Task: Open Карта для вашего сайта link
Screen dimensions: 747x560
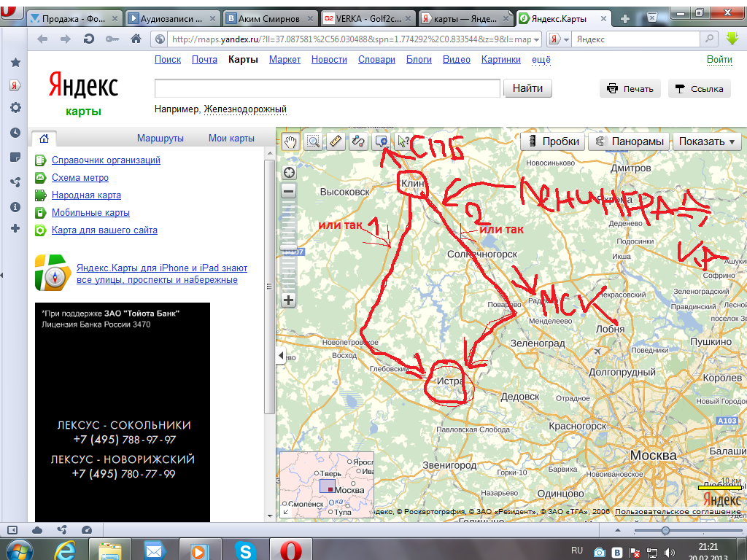Action: (x=104, y=230)
